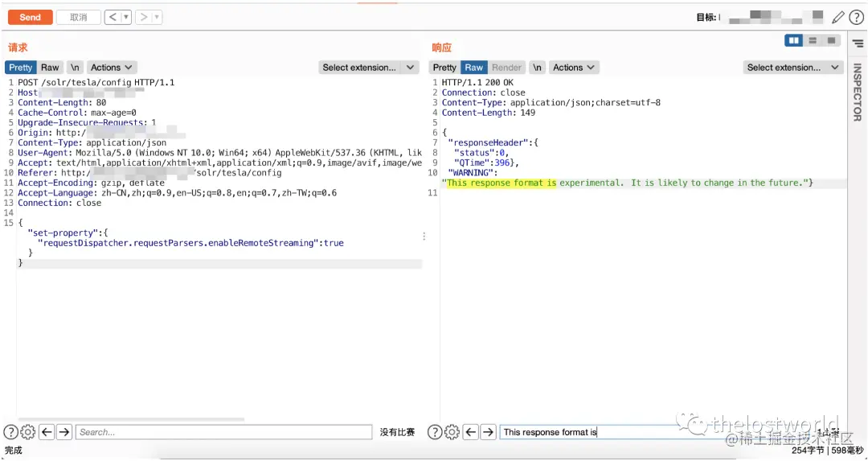Viewport: 868px width, 461px height.
Task: Click the "set-property" JSON key
Action: click(65, 233)
